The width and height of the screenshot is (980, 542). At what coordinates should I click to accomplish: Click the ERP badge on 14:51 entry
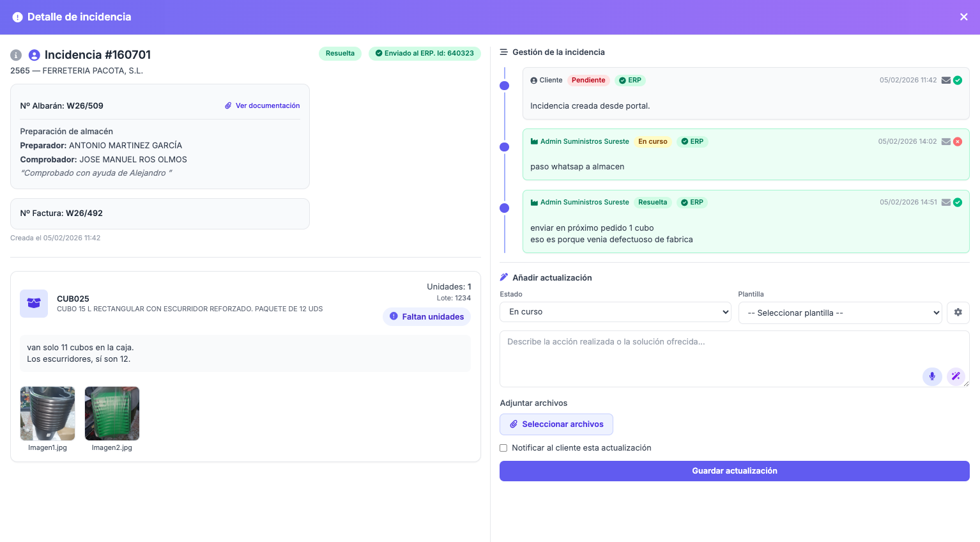click(692, 202)
